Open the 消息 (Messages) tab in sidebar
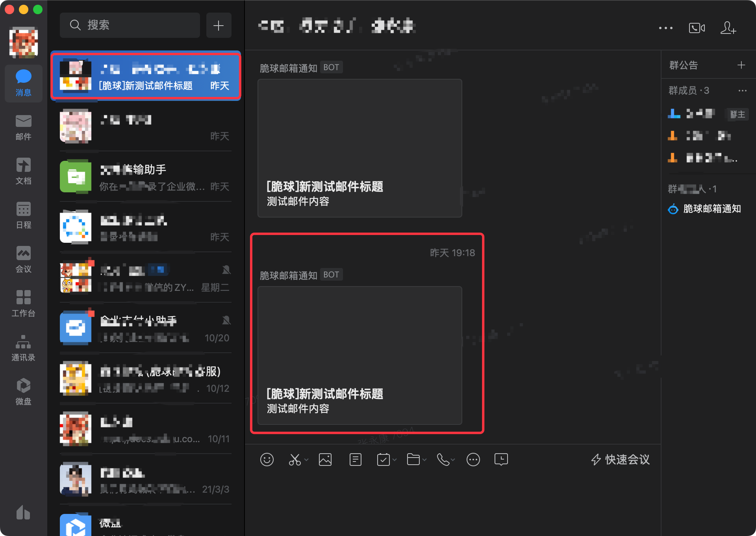This screenshot has width=756, height=536. pyautogui.click(x=23, y=83)
